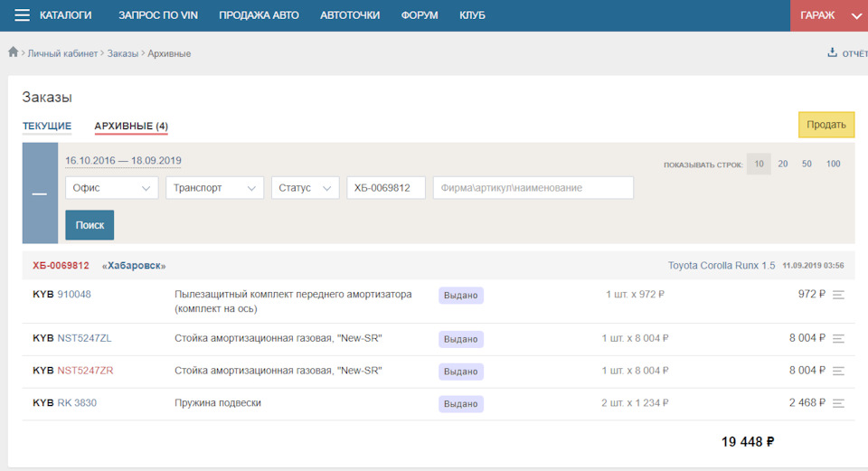Focus the Фирма\артикул\наименование search field

coord(533,188)
